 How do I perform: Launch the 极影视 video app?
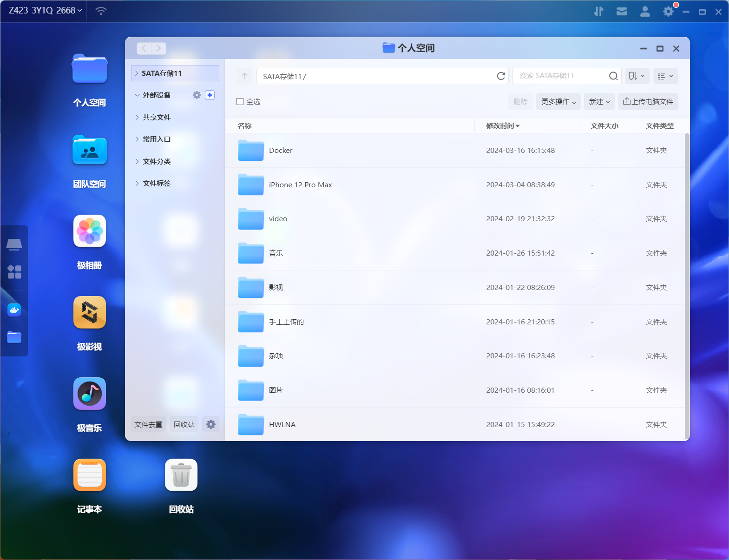[90, 313]
